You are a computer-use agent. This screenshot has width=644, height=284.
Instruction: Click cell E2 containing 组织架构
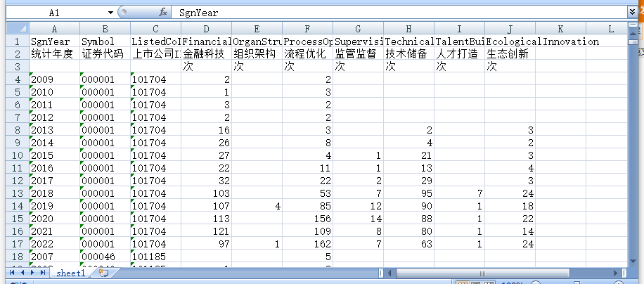pos(257,53)
